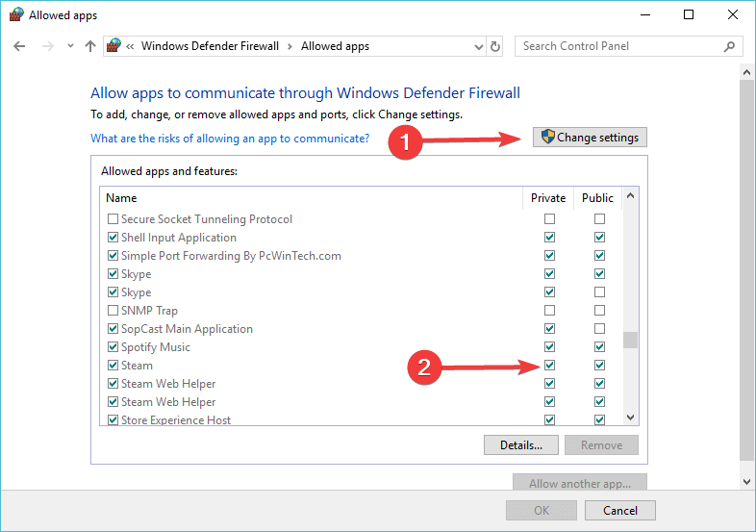This screenshot has height=532, width=756.
Task: Click the firewall icon in address bar
Action: (x=114, y=46)
